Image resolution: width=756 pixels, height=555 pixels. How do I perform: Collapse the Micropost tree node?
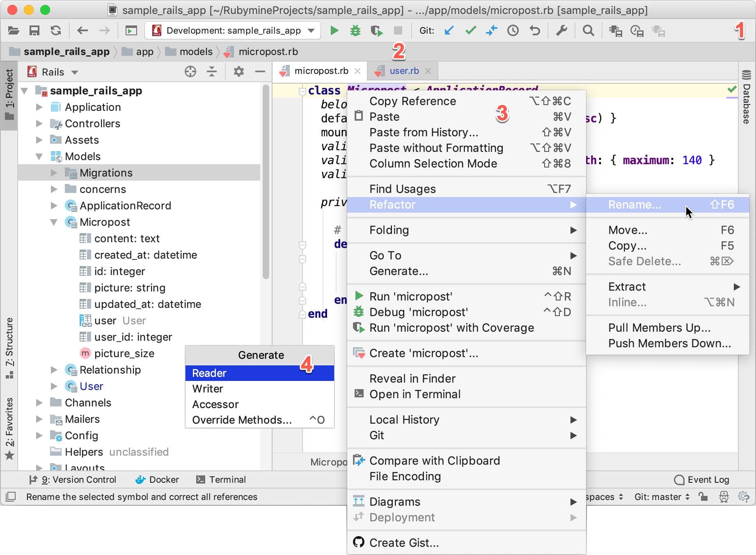click(54, 222)
